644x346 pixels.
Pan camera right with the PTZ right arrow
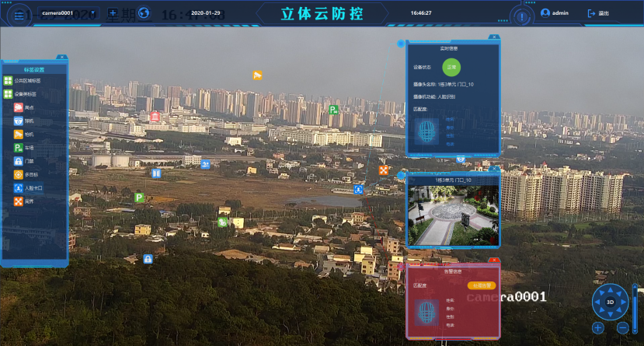[623, 302]
